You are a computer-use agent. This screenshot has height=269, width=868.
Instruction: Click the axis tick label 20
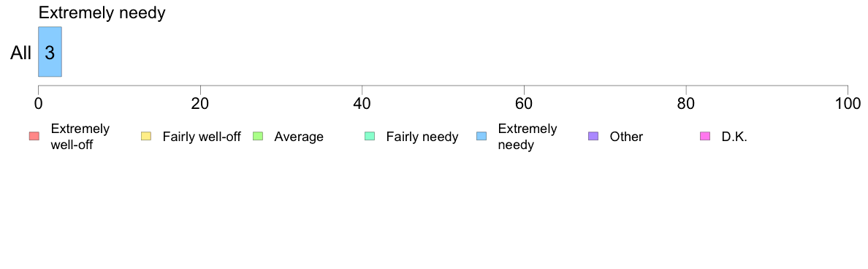200,104
